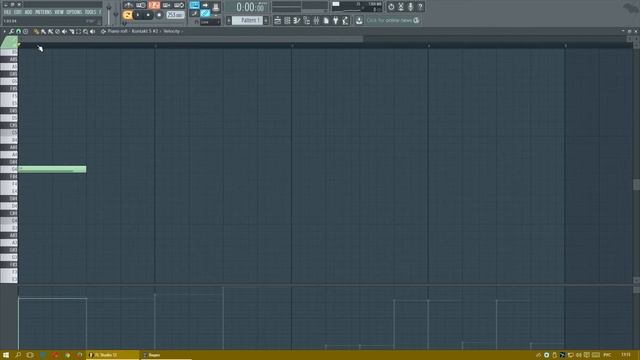Click the audio editor icon next to microphone

401,7
